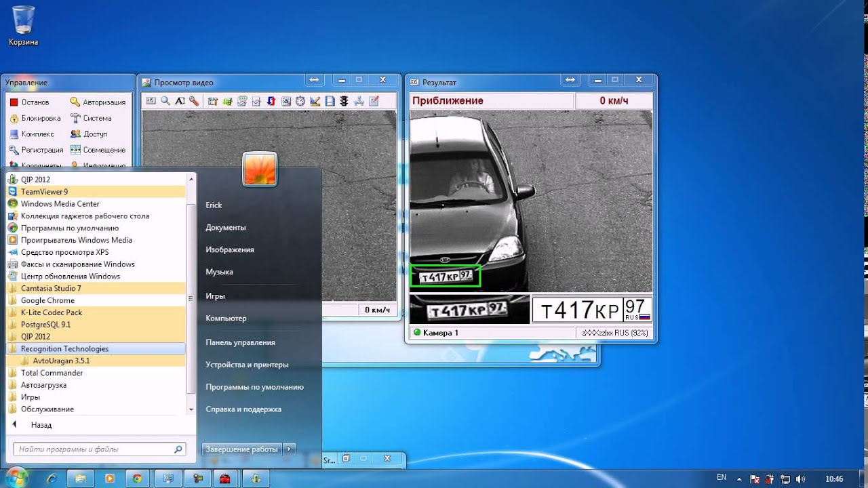
Task: Click the Доступ users icon
Action: [x=75, y=134]
